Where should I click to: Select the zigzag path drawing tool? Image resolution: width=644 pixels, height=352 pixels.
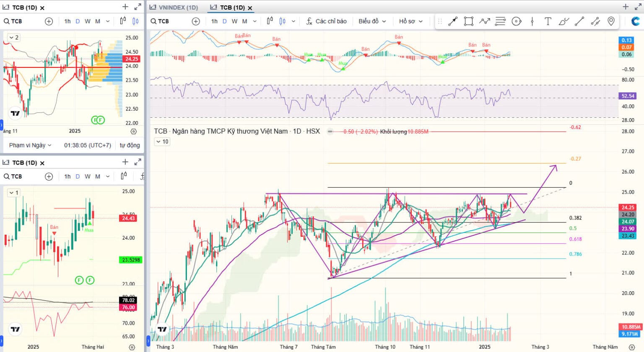485,21
